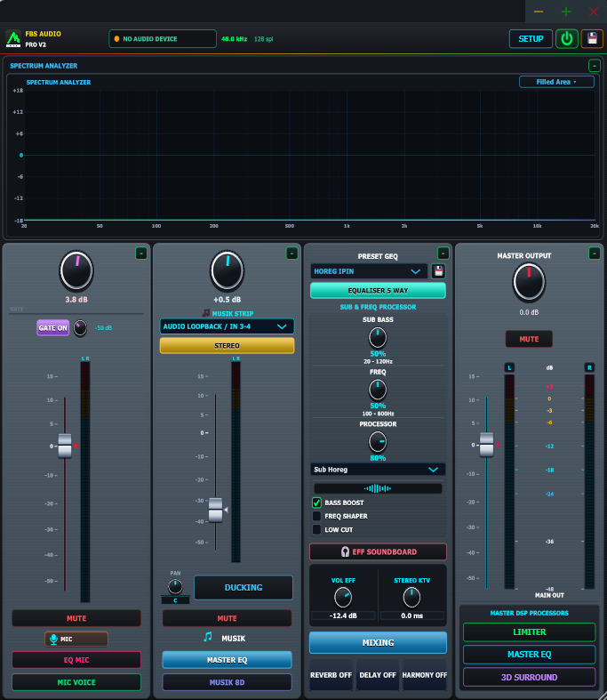Open the EFF SOUNDBOARD
607x700 pixels.
point(378,551)
